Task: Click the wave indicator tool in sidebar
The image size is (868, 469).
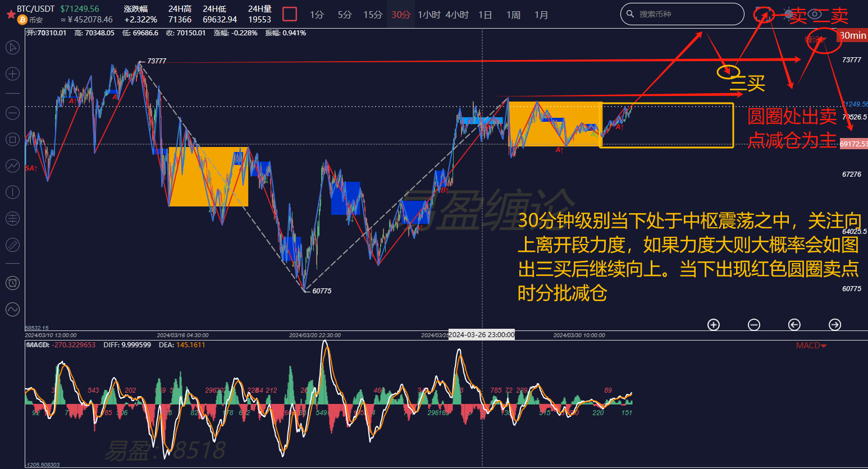Action: pyautogui.click(x=12, y=309)
